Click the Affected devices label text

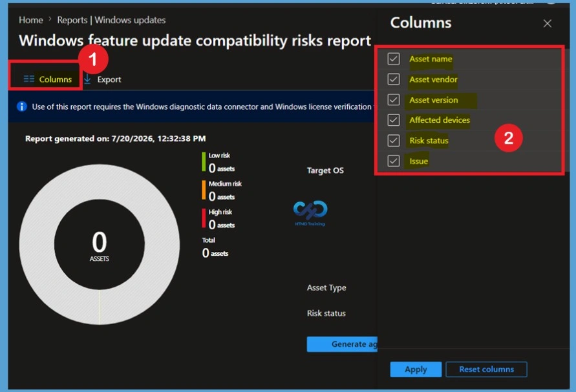click(x=440, y=120)
